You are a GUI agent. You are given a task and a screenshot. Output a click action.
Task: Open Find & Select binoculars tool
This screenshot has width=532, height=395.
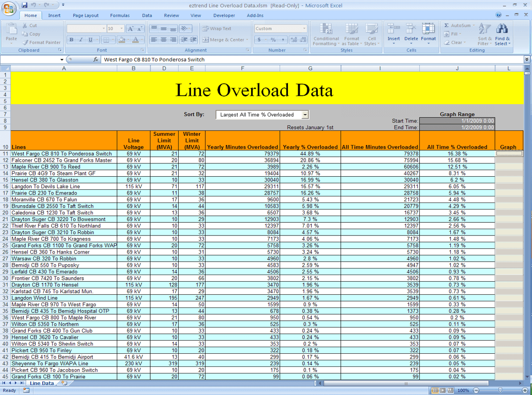pos(502,29)
